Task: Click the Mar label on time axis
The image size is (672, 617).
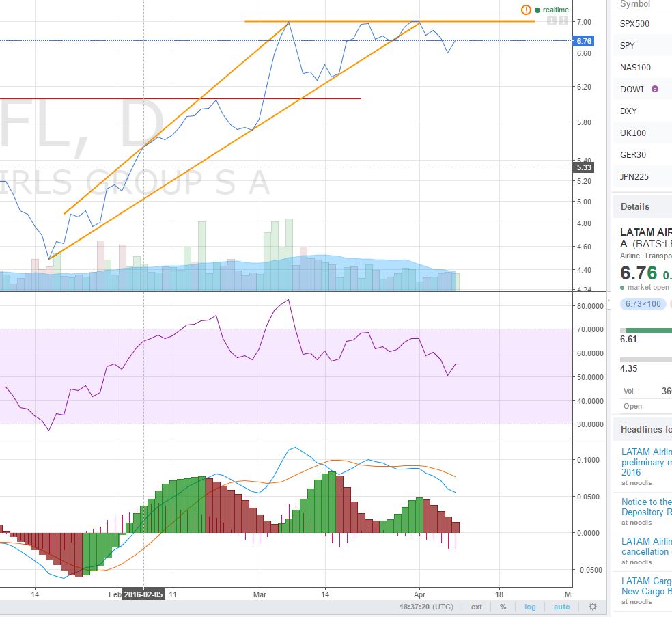Action: point(260,594)
